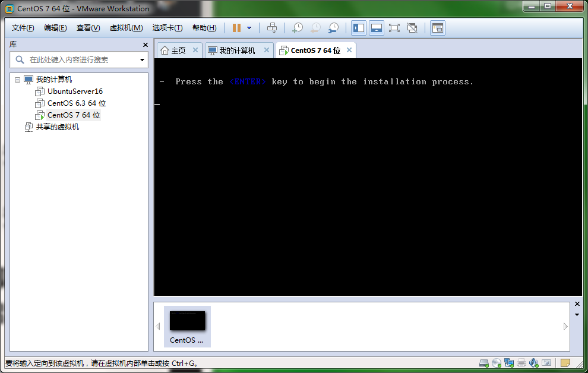Open the library search dropdown arrow

click(142, 60)
